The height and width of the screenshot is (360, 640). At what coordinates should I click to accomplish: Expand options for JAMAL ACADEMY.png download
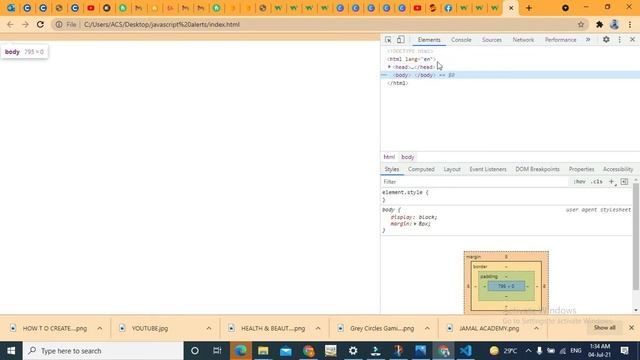point(536,328)
